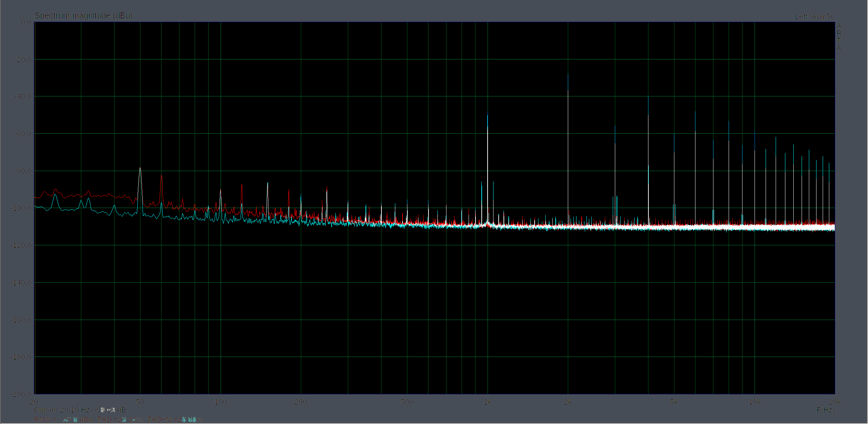Viewport: 868px width, 424px height.
Task: Click the '-20.0' y-axis label
Action: point(23,59)
